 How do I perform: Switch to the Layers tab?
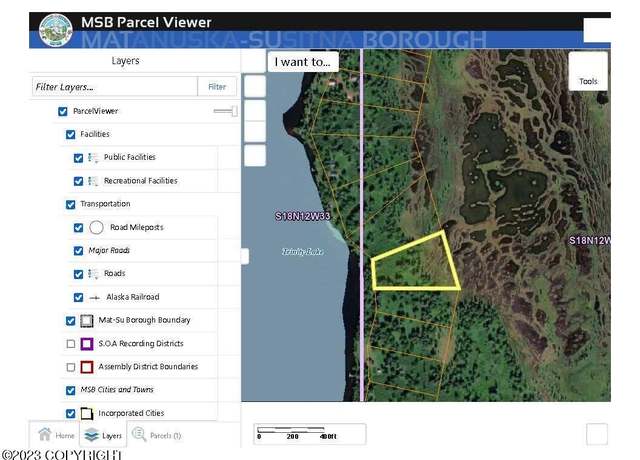tap(103, 435)
